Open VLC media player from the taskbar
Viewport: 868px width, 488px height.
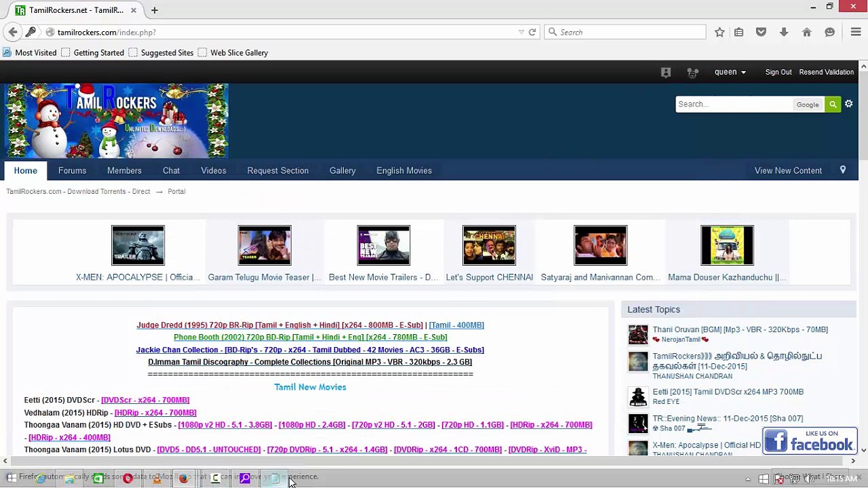(x=157, y=478)
